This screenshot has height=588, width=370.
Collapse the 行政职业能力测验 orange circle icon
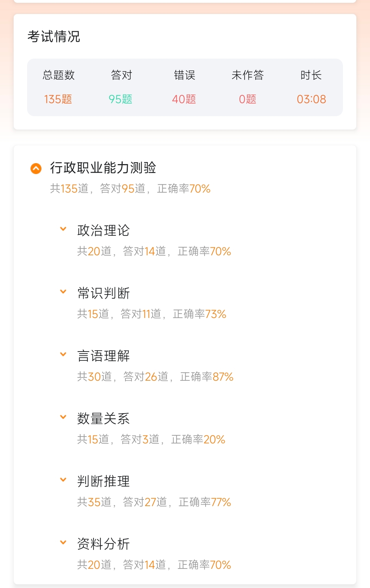(x=36, y=168)
